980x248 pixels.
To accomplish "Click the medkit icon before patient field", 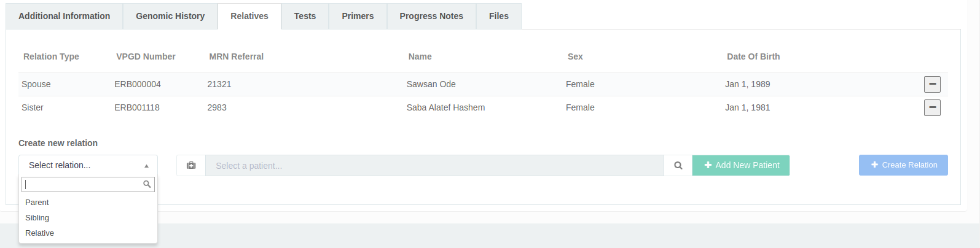I will (x=191, y=166).
